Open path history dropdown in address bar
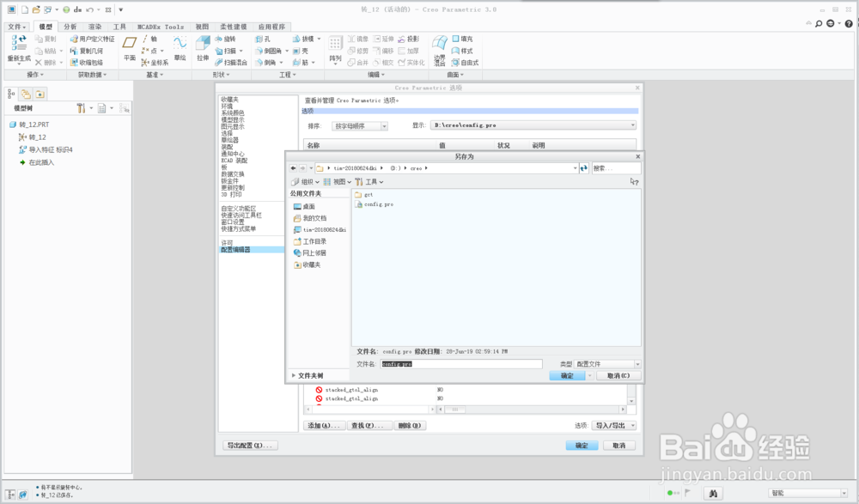 576,168
